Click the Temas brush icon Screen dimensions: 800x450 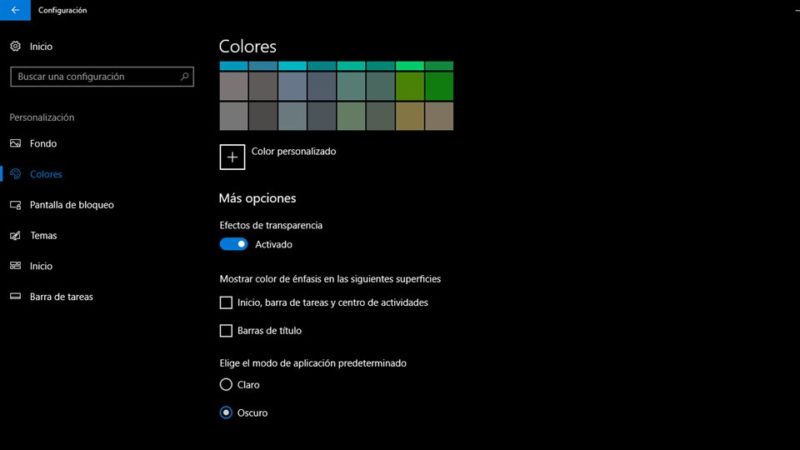click(x=15, y=236)
